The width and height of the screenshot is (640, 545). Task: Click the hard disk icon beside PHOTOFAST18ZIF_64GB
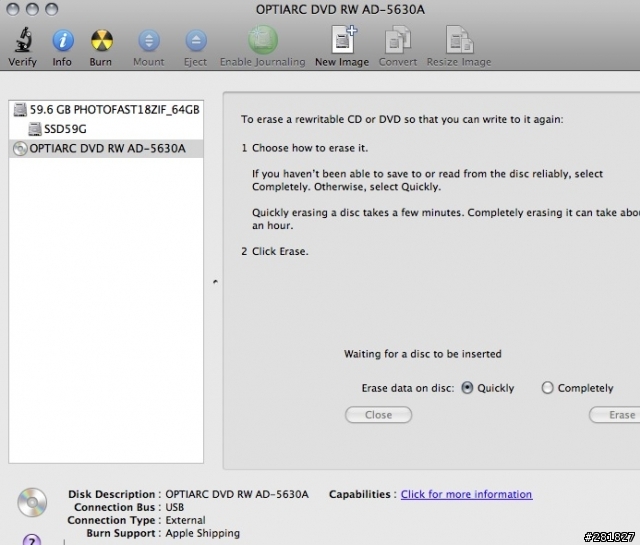20,110
